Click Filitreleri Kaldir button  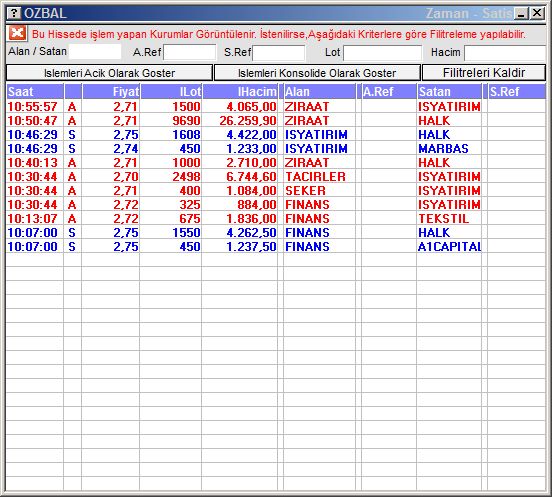pos(484,73)
